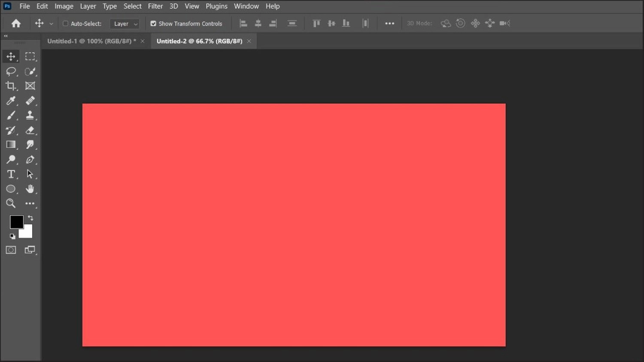Image resolution: width=644 pixels, height=362 pixels.
Task: Click the Photoshop Ps logo
Action: tap(7, 6)
